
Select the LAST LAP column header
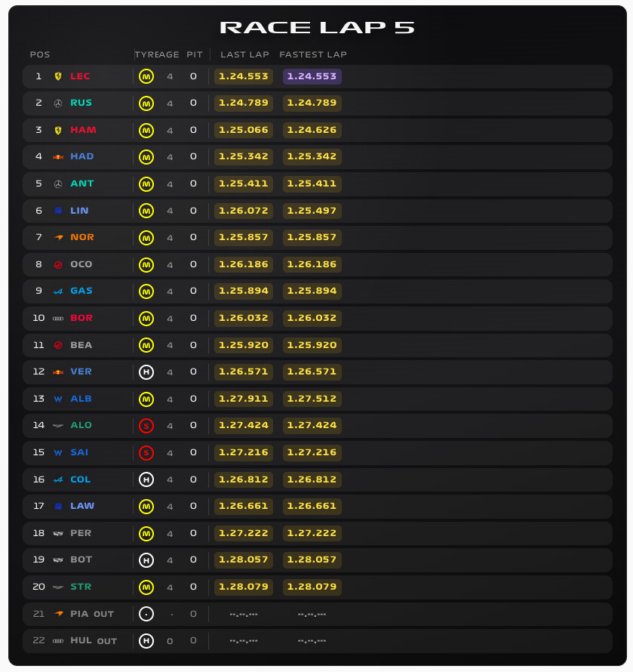[245, 54]
